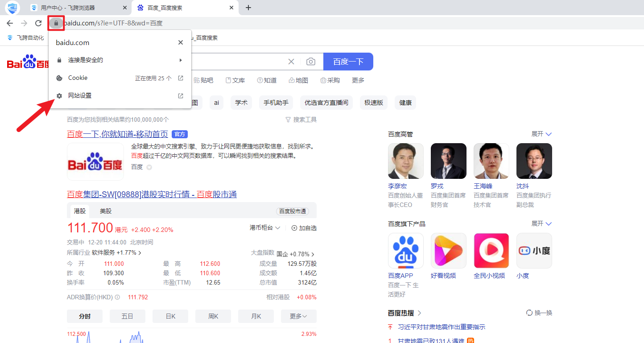Viewport: 644px width, 343px height.
Task: Open 国企 index link
Action: pos(296,254)
